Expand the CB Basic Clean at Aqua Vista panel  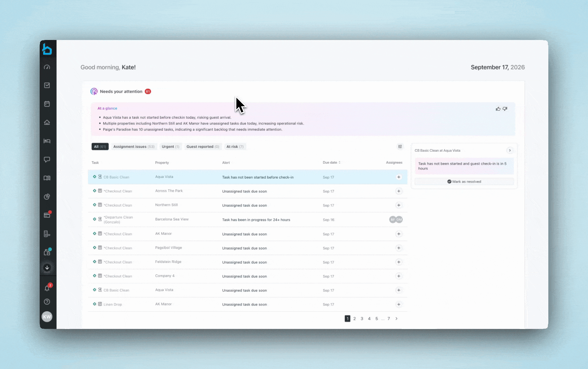(510, 150)
